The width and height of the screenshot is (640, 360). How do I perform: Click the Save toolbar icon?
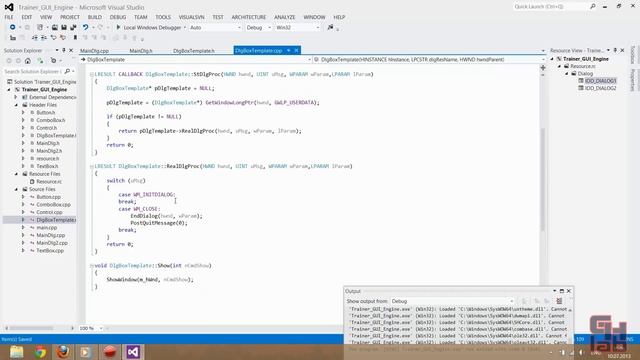(64, 27)
